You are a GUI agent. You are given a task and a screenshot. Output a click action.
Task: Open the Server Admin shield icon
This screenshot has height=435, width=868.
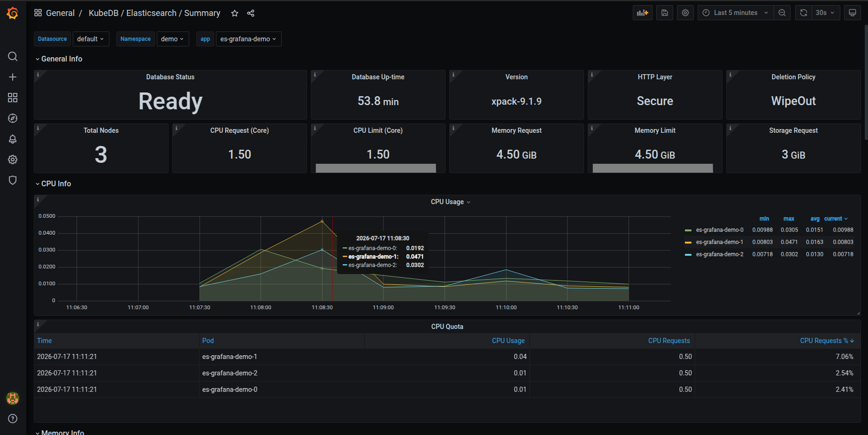(13, 180)
